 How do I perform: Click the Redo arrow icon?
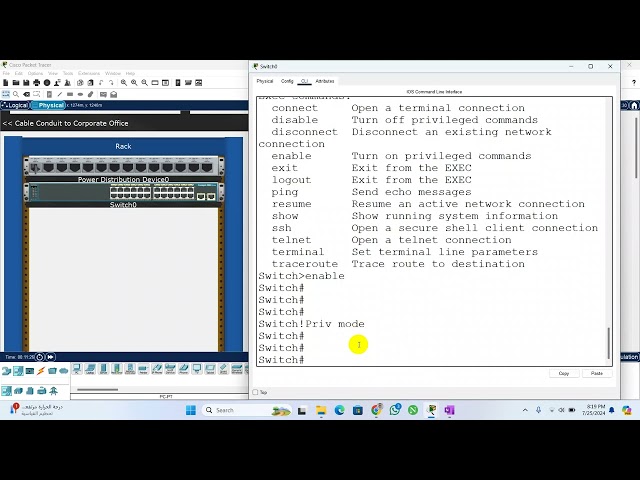[x=111, y=83]
